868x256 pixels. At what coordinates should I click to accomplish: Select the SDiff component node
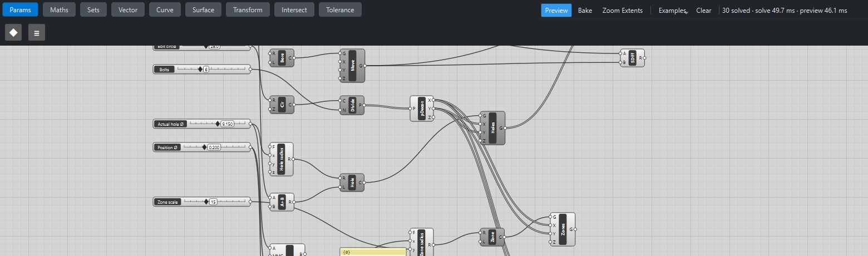pos(633,58)
